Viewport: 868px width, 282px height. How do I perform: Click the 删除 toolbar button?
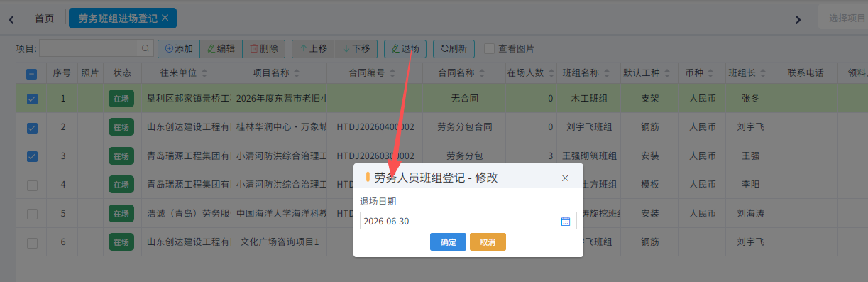pos(263,49)
